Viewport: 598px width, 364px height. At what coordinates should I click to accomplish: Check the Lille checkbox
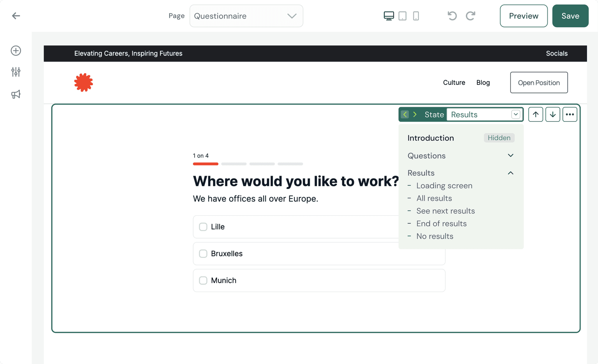pyautogui.click(x=203, y=227)
